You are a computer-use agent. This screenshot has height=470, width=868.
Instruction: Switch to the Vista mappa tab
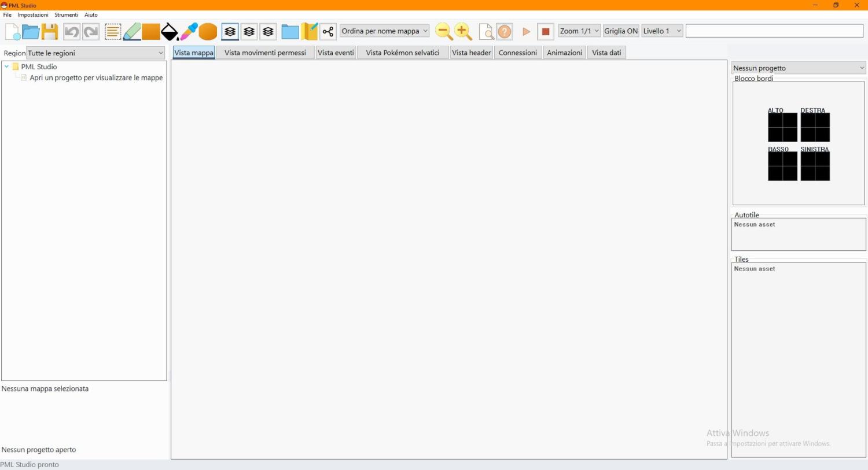194,53
